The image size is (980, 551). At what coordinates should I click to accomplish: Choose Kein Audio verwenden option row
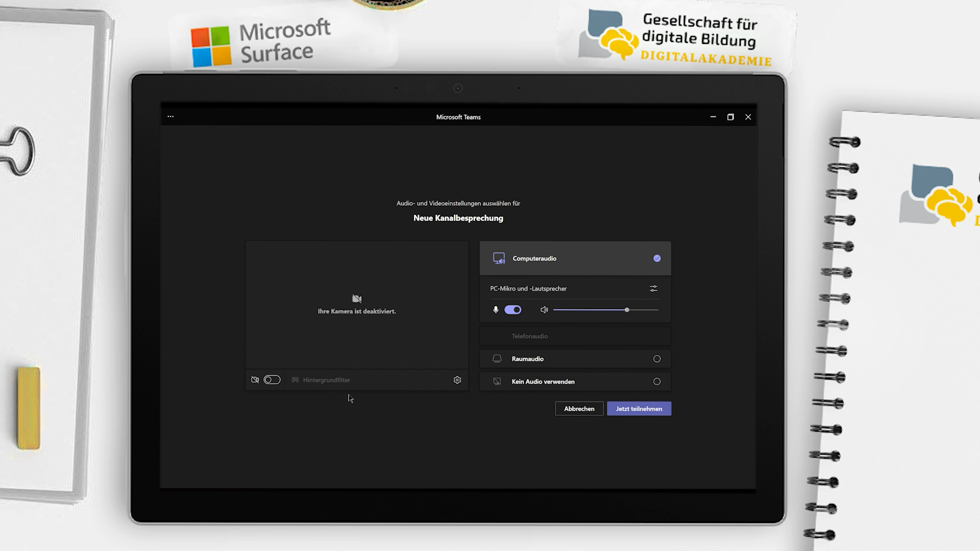coord(575,382)
